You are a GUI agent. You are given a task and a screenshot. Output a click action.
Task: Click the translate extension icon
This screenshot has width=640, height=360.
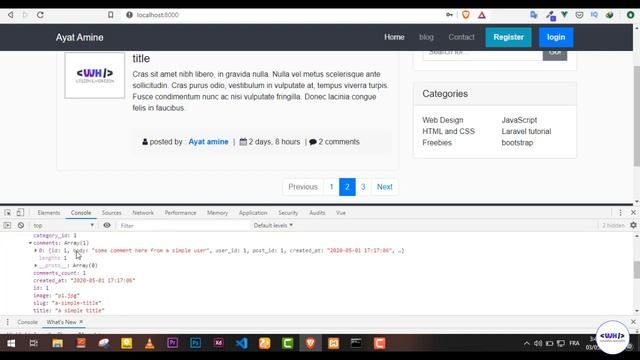(x=534, y=15)
